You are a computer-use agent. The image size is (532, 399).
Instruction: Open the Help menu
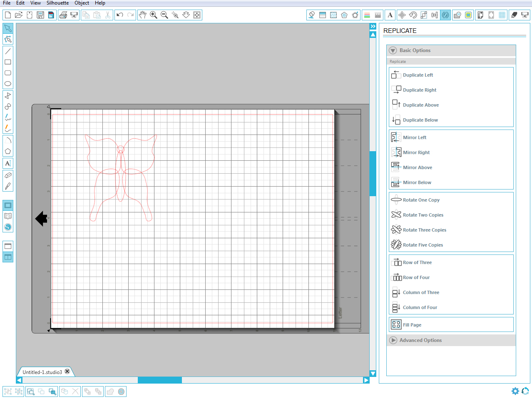point(100,3)
